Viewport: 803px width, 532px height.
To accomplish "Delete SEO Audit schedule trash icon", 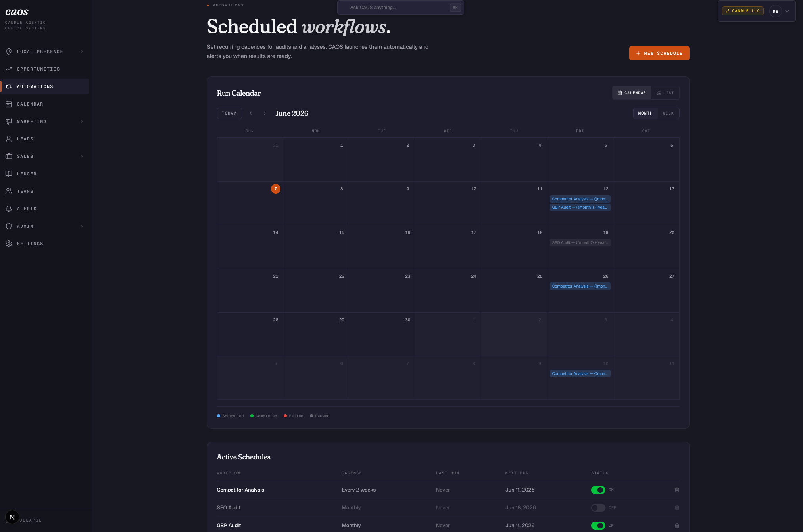I will tap(677, 508).
